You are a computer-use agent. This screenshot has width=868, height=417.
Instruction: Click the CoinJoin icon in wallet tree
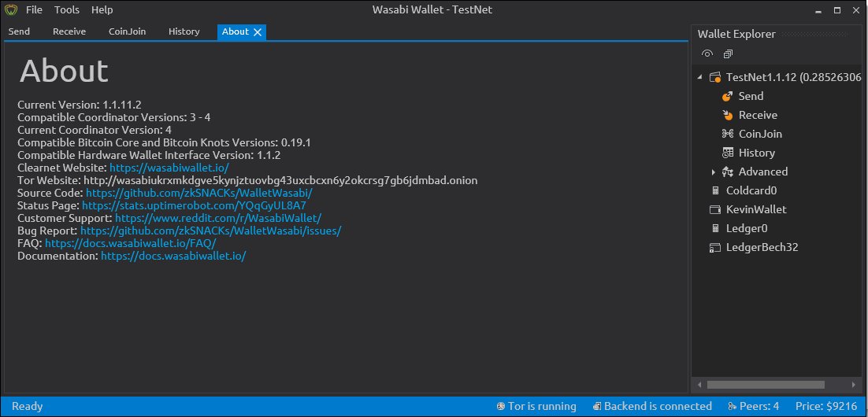click(727, 134)
